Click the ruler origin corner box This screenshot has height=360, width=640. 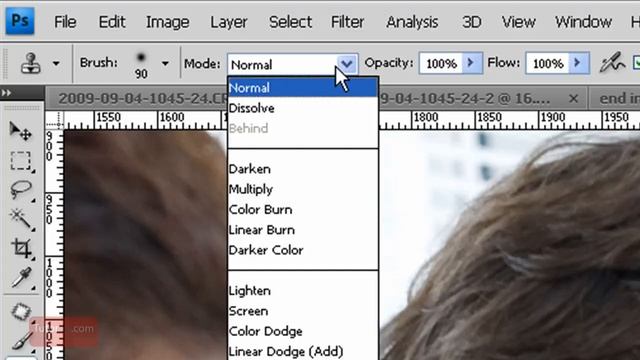(54, 120)
